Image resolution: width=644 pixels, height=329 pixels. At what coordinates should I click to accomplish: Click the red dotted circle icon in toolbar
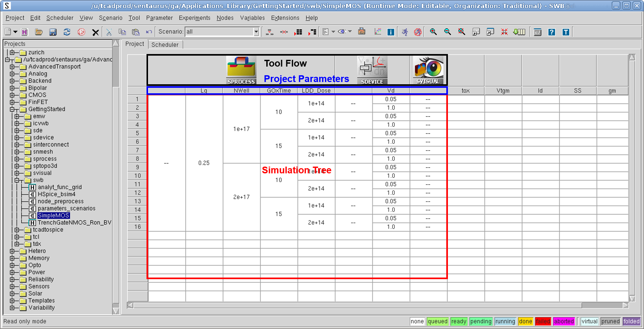81,32
